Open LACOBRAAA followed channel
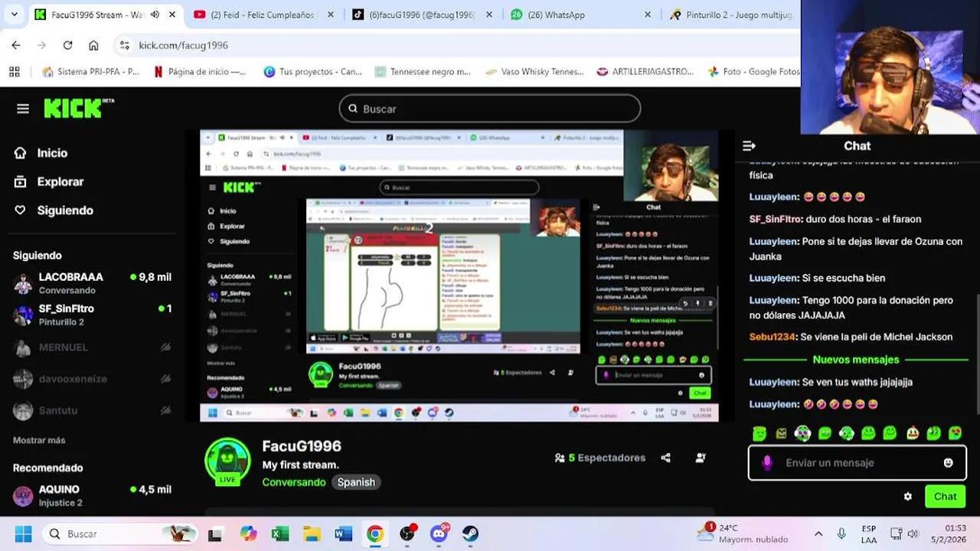 (x=92, y=283)
